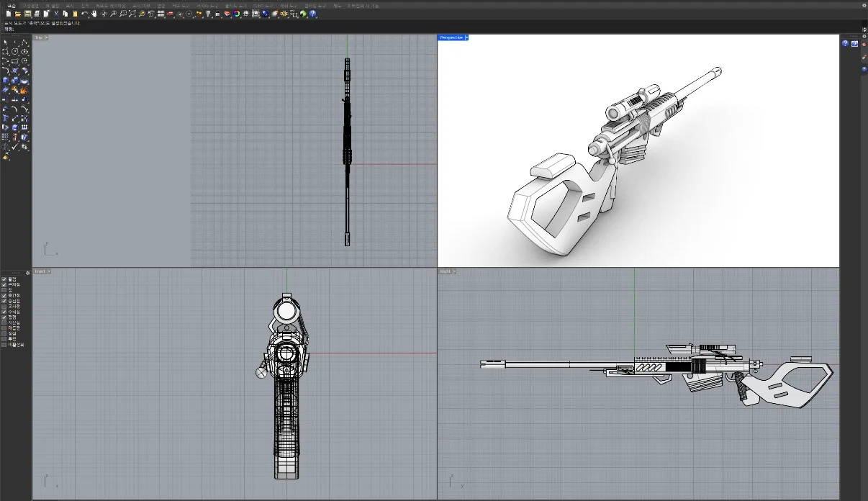Click the Front viewport title label
Viewport: 868px width, 501px height.
(x=40, y=271)
